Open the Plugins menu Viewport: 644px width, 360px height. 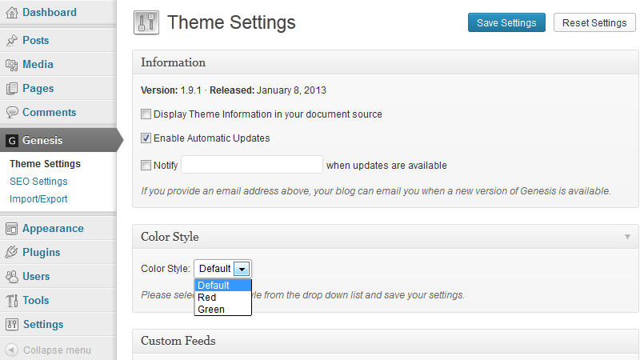58,252
